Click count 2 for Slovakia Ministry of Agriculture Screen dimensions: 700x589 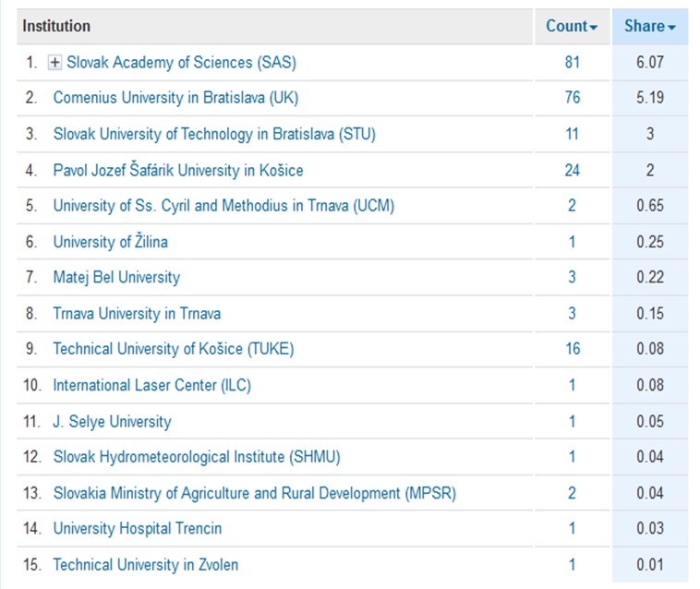pos(572,493)
